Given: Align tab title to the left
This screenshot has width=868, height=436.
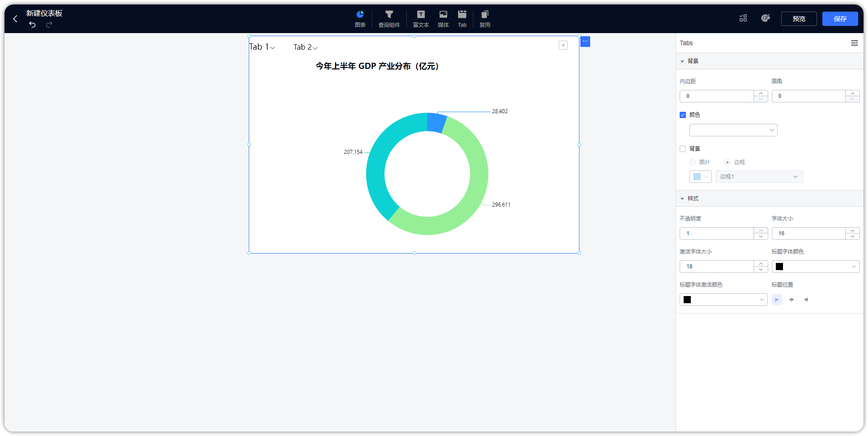Looking at the screenshot, I should pyautogui.click(x=777, y=300).
